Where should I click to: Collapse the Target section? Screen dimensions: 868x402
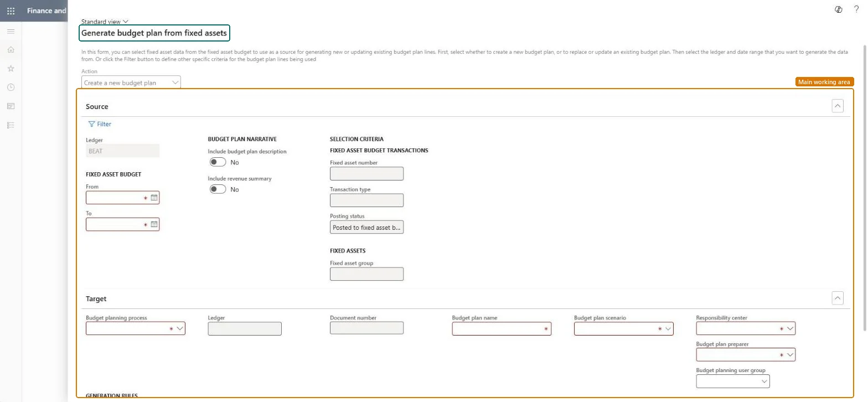pyautogui.click(x=838, y=298)
